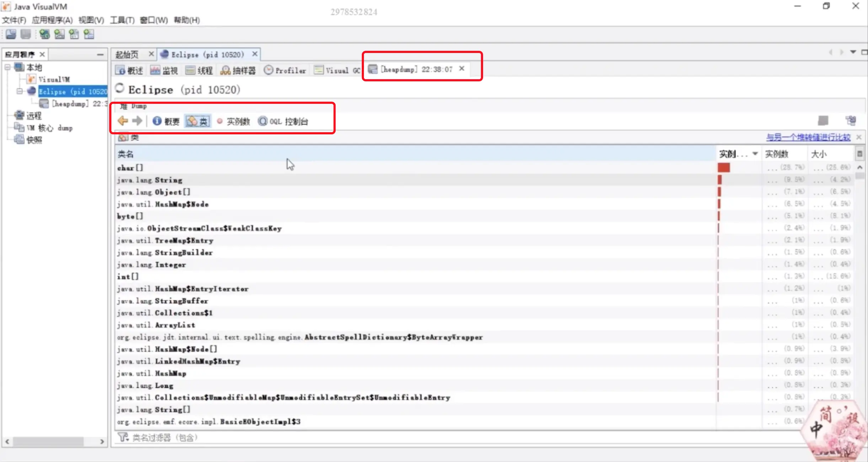Toggle the 类 (Classes) view button
The width and height of the screenshot is (868, 462).
198,122
